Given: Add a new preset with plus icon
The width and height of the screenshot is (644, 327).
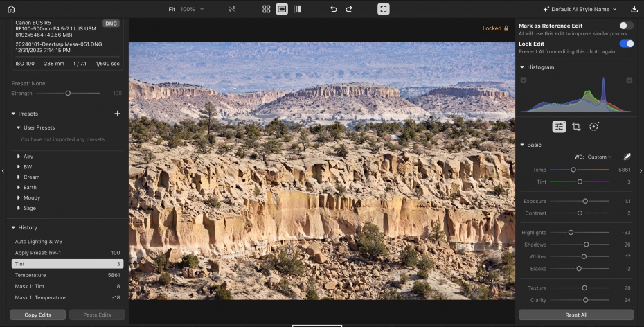Looking at the screenshot, I should point(118,114).
